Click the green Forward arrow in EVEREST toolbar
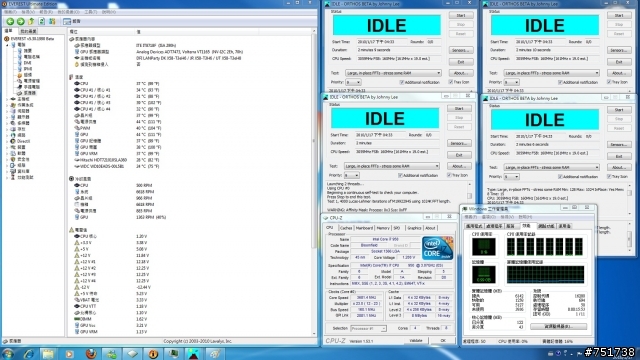 click(20, 21)
